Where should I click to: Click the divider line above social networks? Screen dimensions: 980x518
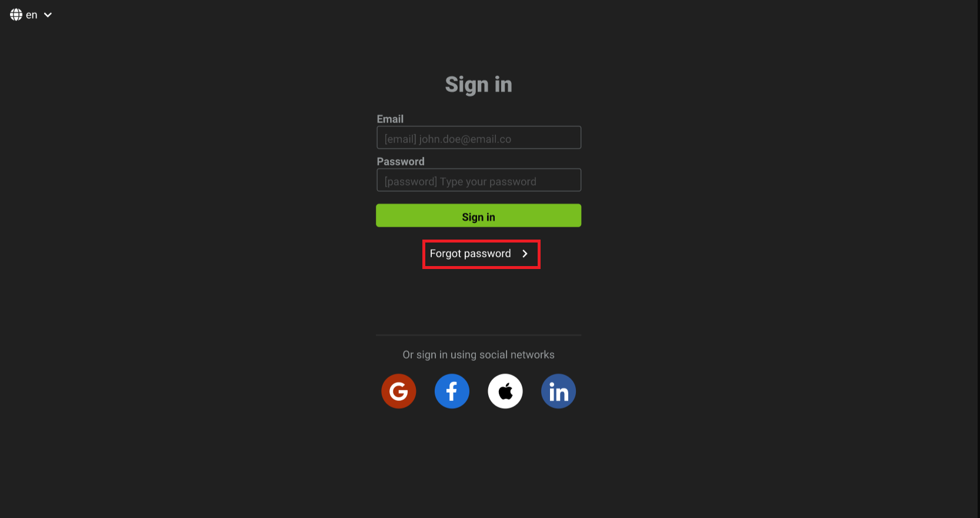[x=479, y=335]
